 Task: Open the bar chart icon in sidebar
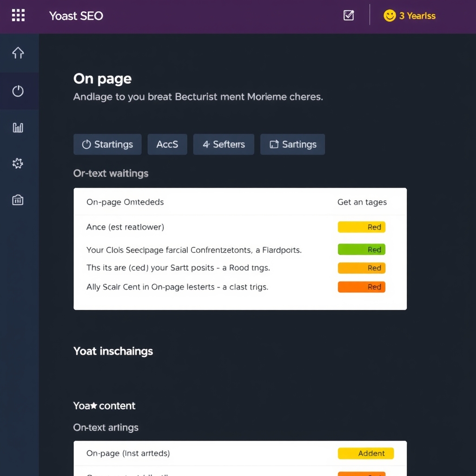pyautogui.click(x=18, y=127)
